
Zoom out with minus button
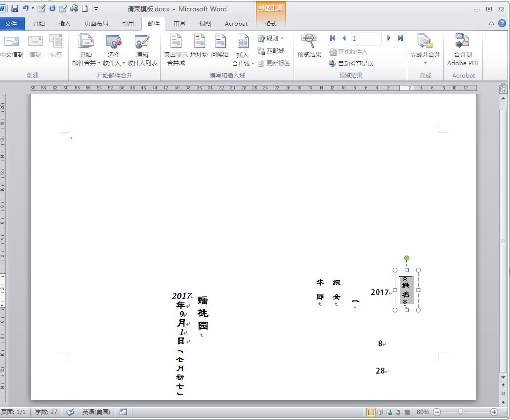pos(437,412)
